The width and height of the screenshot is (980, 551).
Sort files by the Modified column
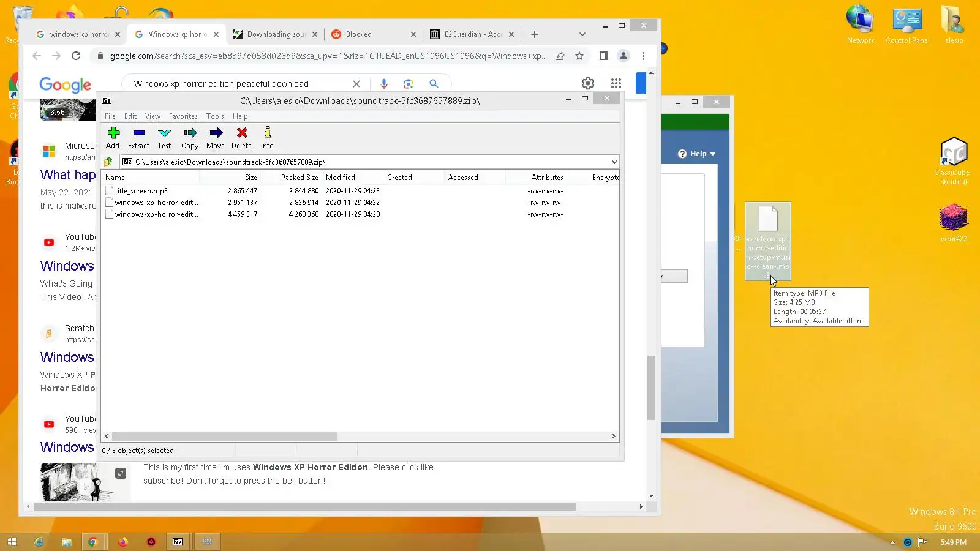point(353,178)
